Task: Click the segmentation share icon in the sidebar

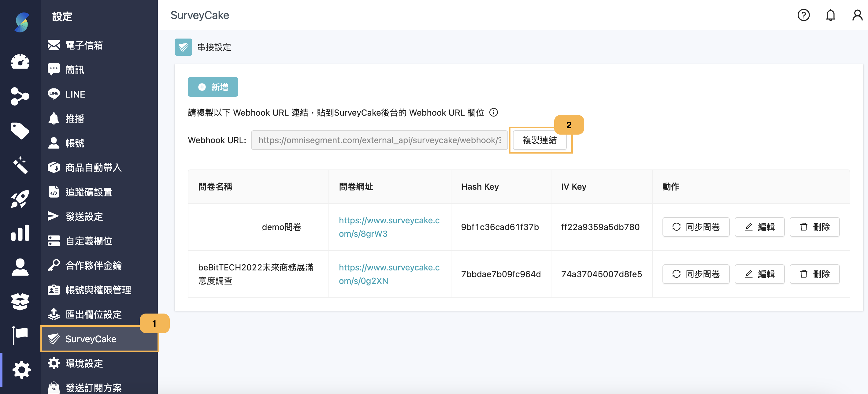Action: (x=20, y=97)
